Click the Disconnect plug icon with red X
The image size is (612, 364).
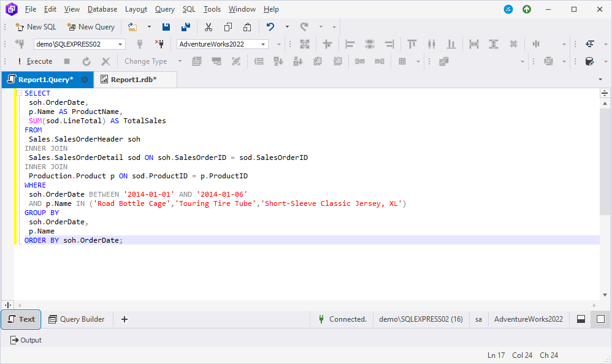(x=159, y=44)
